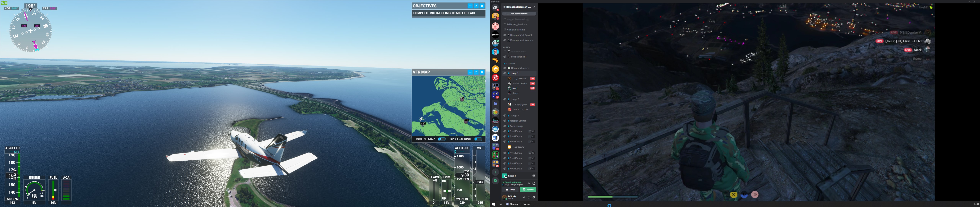Click the disconnect from voice call icon
Viewport: 980px width, 207px height.
point(534,183)
